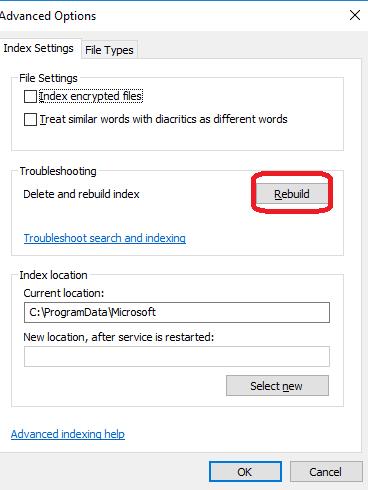Click the File Settings group heading
Image resolution: width=368 pixels, height=490 pixels.
[x=48, y=78]
